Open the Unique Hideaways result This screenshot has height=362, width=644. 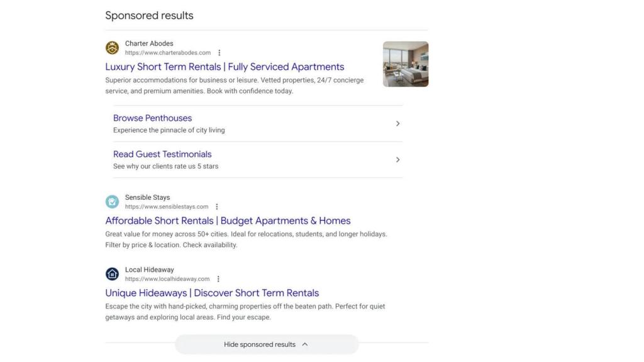click(x=211, y=293)
